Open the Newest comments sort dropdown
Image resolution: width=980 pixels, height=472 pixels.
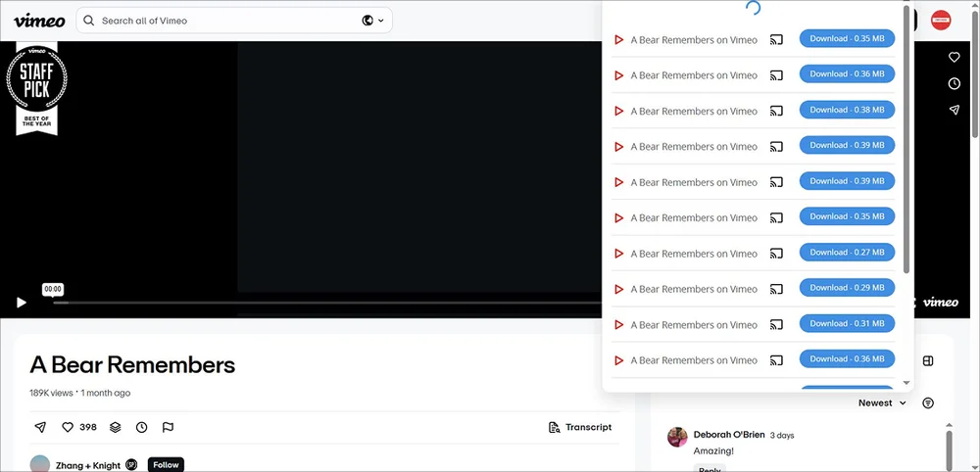(x=882, y=402)
